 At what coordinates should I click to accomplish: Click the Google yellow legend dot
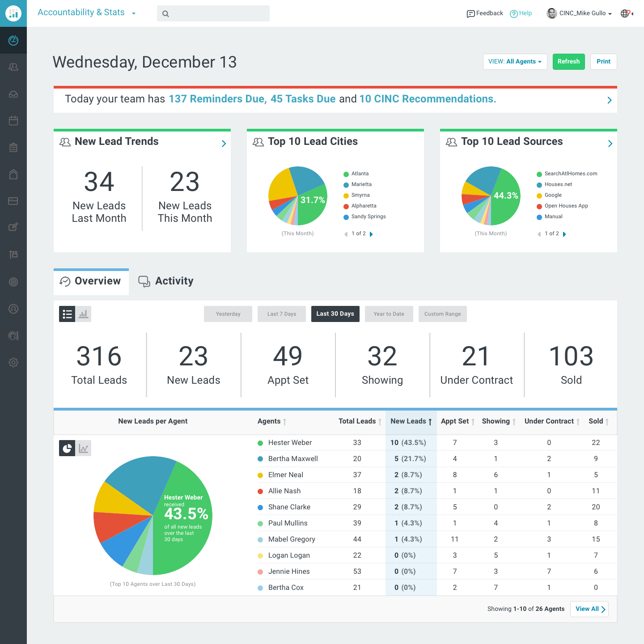(539, 195)
